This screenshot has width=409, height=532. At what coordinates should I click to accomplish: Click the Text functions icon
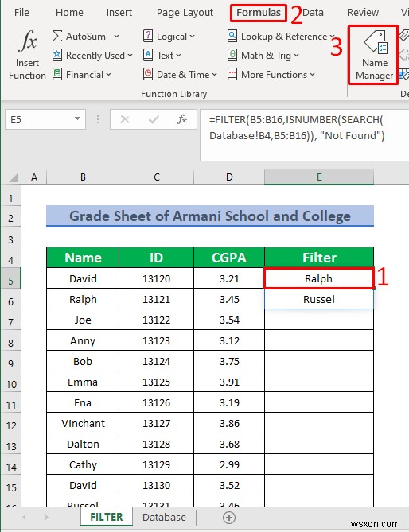pyautogui.click(x=148, y=55)
